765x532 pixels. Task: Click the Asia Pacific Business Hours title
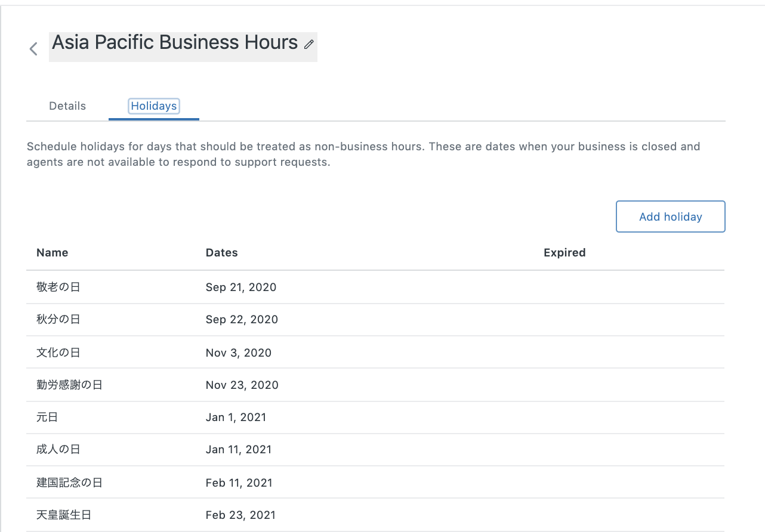tap(175, 43)
